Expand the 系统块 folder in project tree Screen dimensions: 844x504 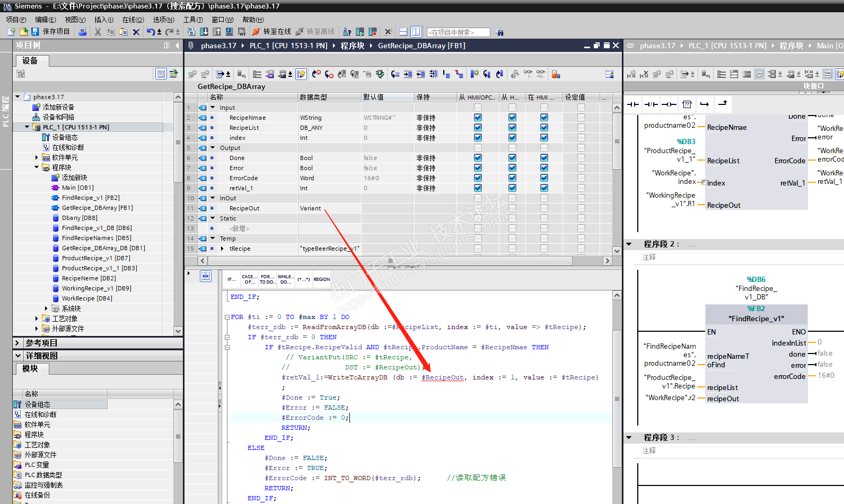click(x=46, y=308)
